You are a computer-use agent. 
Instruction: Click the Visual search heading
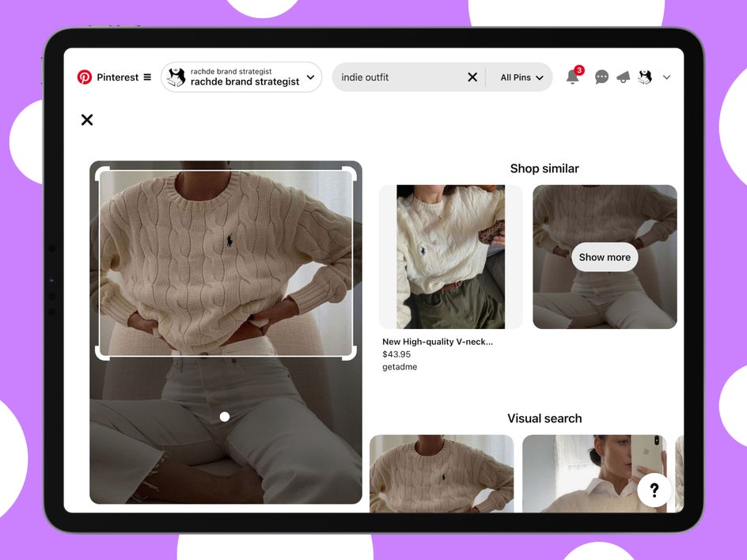[544, 418]
